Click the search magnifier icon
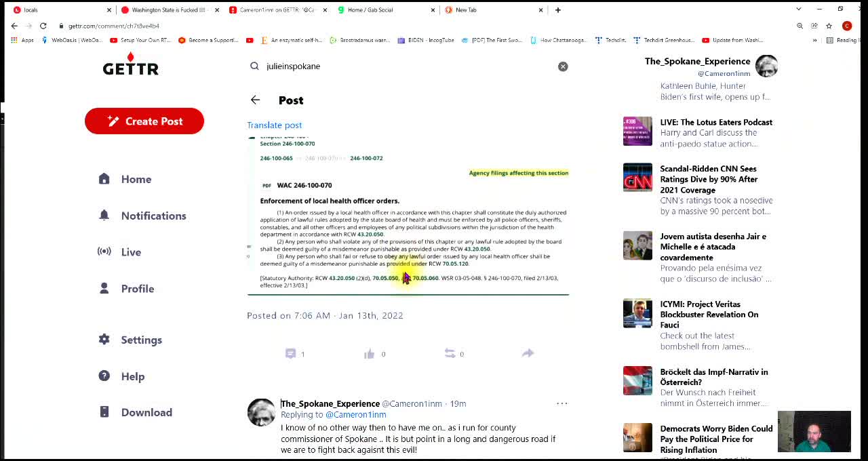 [x=254, y=66]
